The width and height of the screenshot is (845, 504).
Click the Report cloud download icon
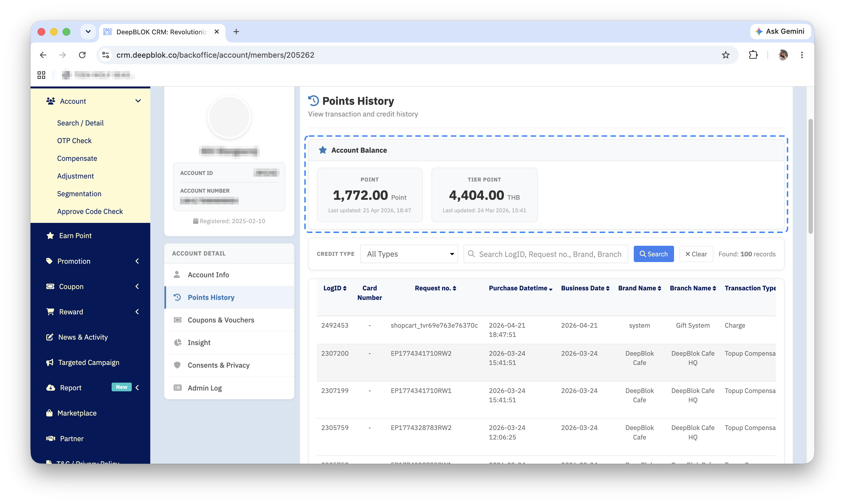[51, 388]
